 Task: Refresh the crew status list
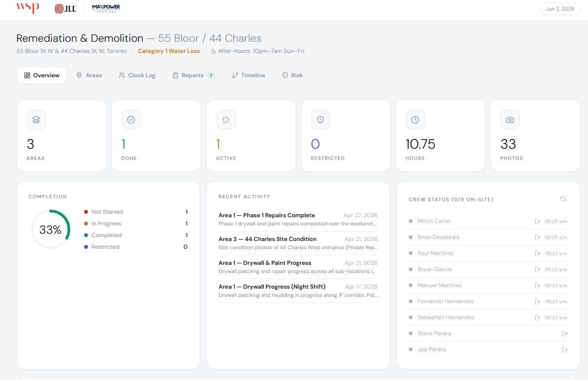point(563,199)
